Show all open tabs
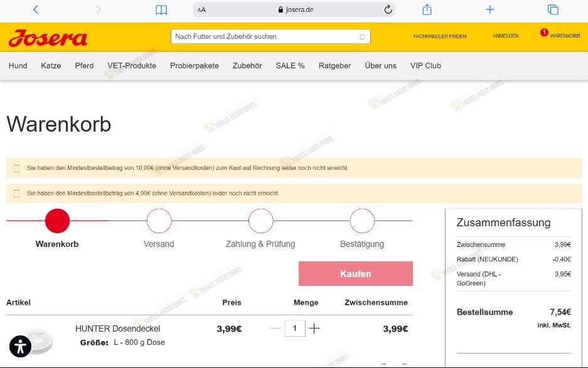The height and width of the screenshot is (368, 588). [553, 9]
